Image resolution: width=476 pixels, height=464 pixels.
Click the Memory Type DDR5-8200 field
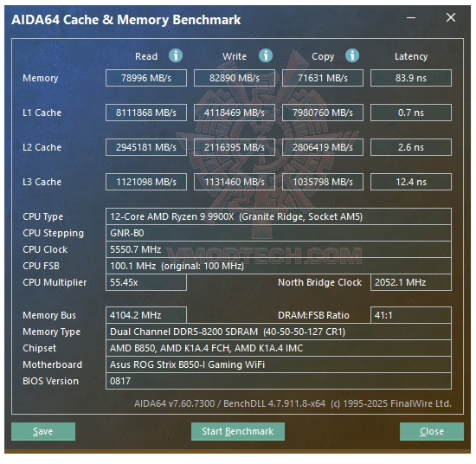pos(279,332)
